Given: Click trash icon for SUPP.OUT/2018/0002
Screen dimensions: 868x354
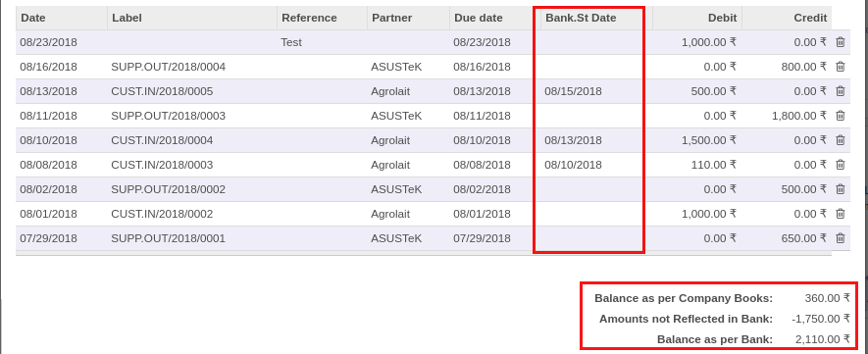Looking at the screenshot, I should [840, 189].
